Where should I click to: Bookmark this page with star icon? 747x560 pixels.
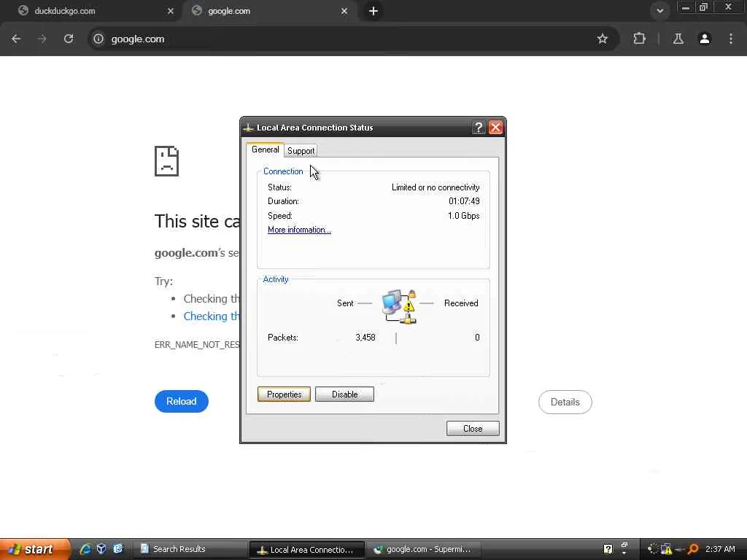[x=602, y=39]
